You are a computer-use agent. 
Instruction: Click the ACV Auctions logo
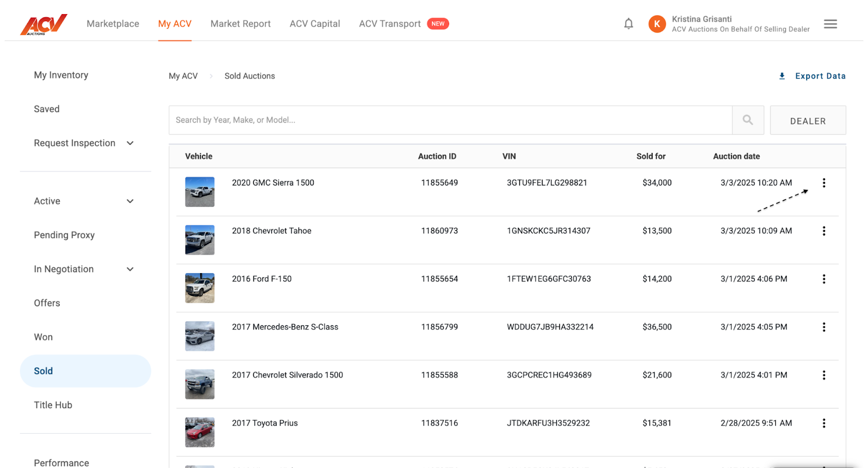pyautogui.click(x=43, y=24)
